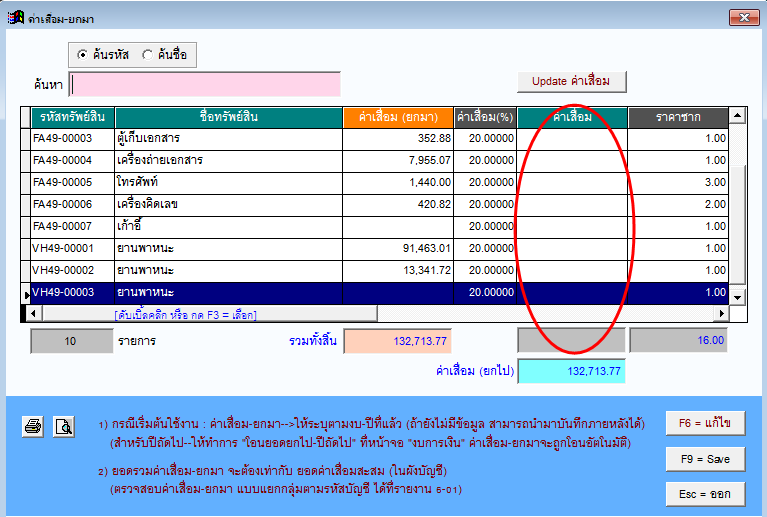Click the ราคาซาก column header
This screenshot has height=517, width=767.
coord(678,117)
